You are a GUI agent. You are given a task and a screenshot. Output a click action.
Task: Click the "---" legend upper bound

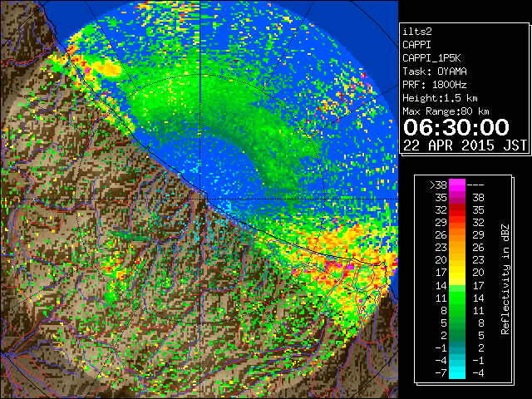tap(475, 185)
